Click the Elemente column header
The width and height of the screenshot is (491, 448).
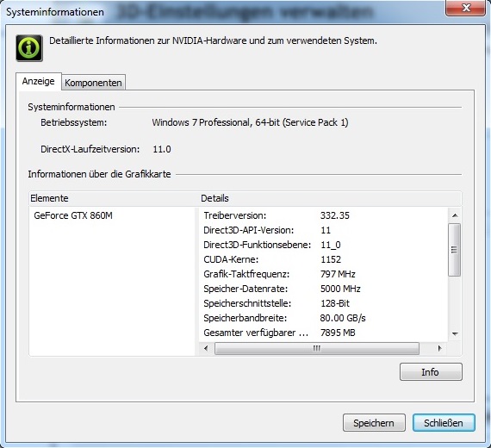(114, 198)
